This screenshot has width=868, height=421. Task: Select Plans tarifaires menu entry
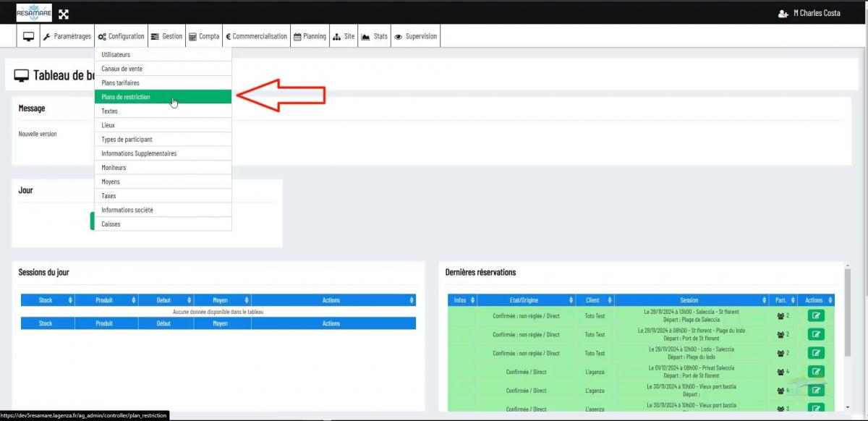pyautogui.click(x=163, y=82)
